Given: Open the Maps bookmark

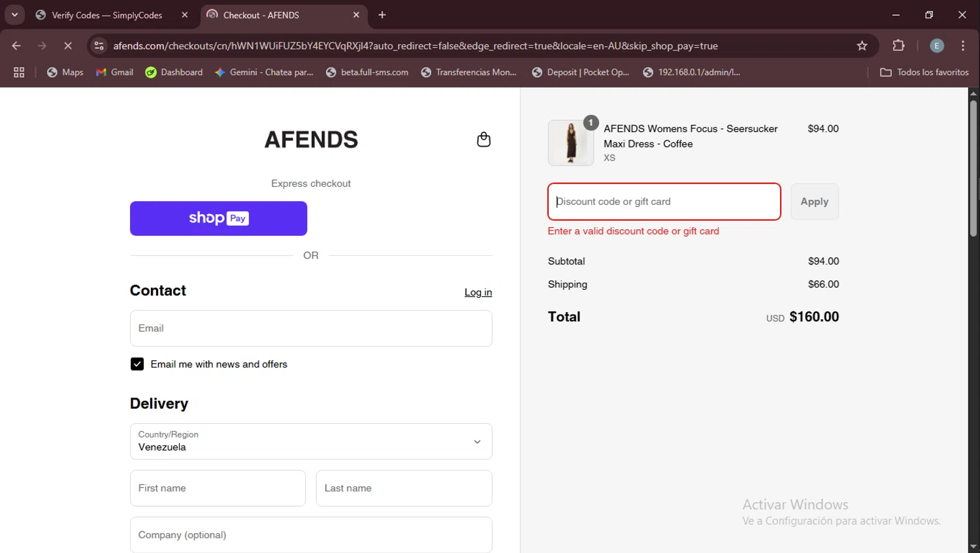Looking at the screenshot, I should coord(65,72).
